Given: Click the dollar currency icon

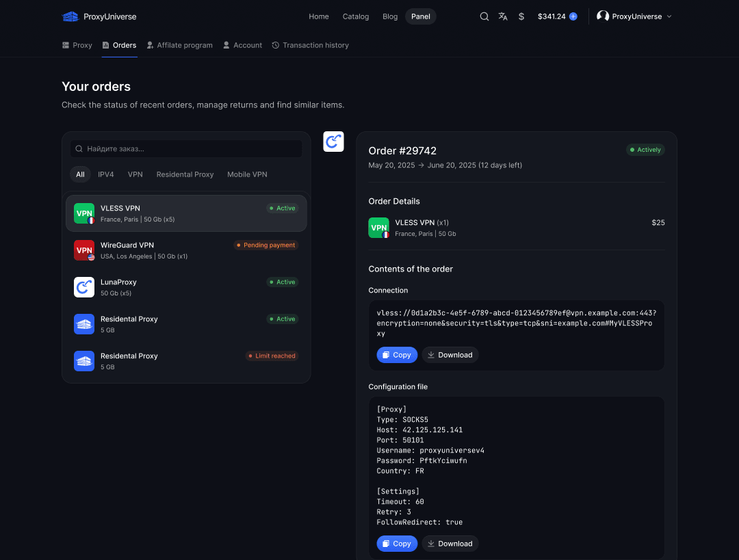Looking at the screenshot, I should tap(521, 16).
